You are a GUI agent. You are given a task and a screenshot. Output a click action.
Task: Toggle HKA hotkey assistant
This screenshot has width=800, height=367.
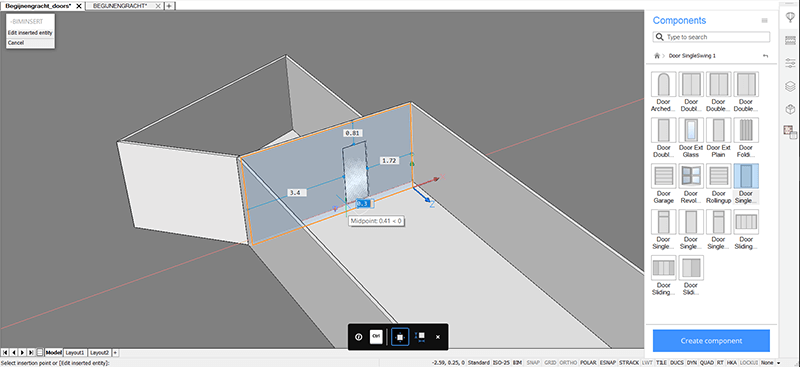coord(732,362)
